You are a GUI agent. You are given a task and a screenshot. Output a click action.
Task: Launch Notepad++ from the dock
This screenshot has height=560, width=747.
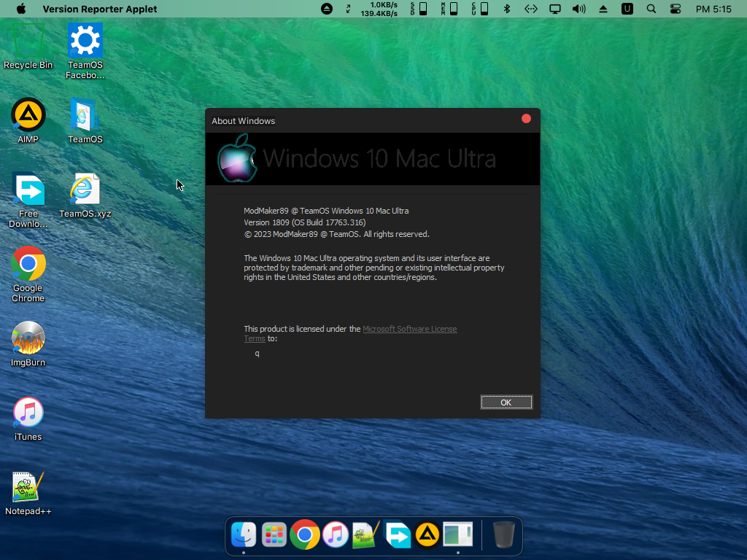coord(366,534)
